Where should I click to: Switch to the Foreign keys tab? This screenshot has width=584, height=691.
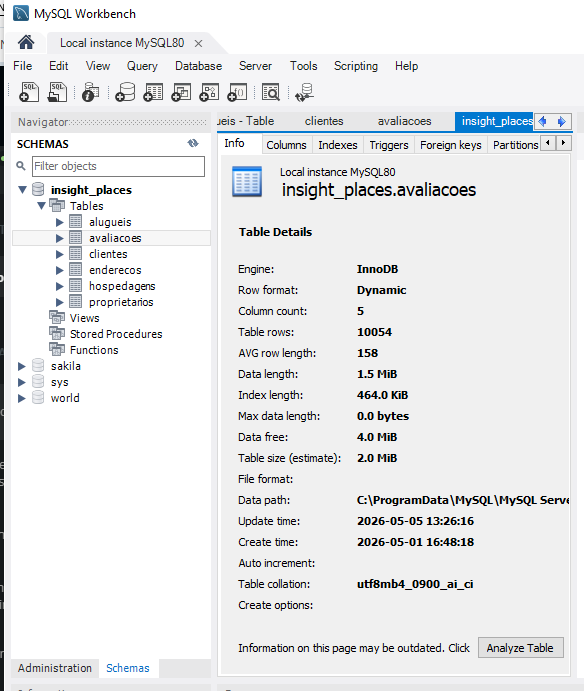pyautogui.click(x=450, y=145)
